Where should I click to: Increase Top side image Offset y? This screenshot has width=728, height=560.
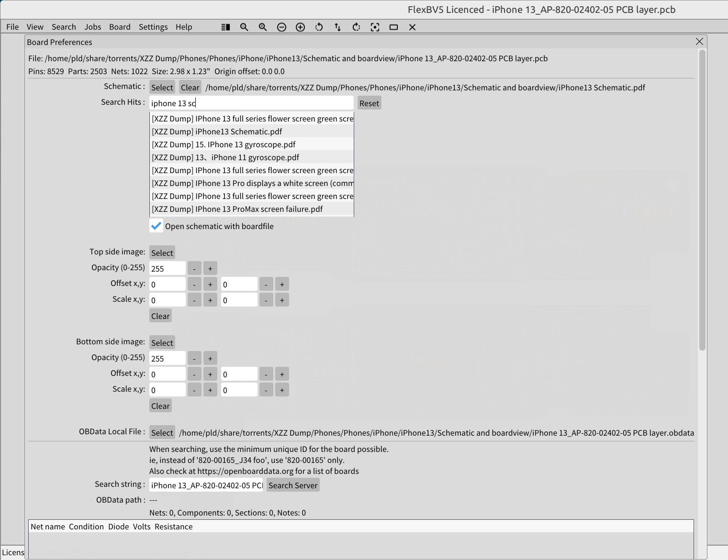click(x=282, y=284)
